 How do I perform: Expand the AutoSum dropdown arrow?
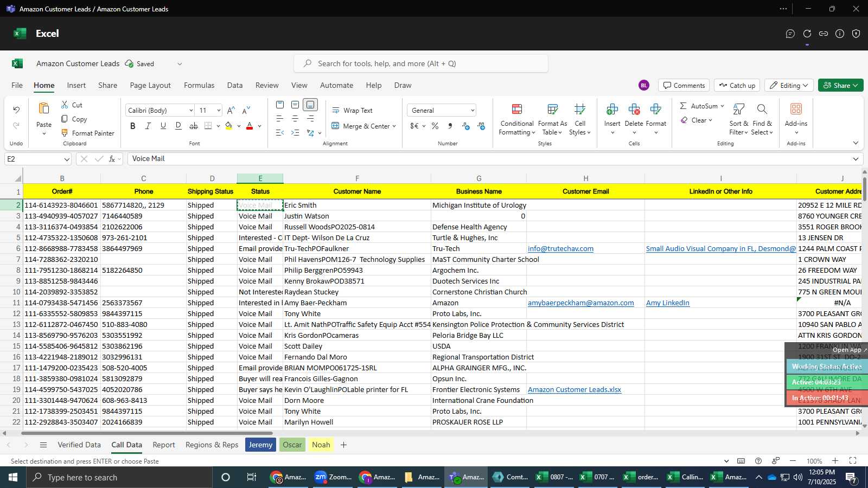coord(722,106)
